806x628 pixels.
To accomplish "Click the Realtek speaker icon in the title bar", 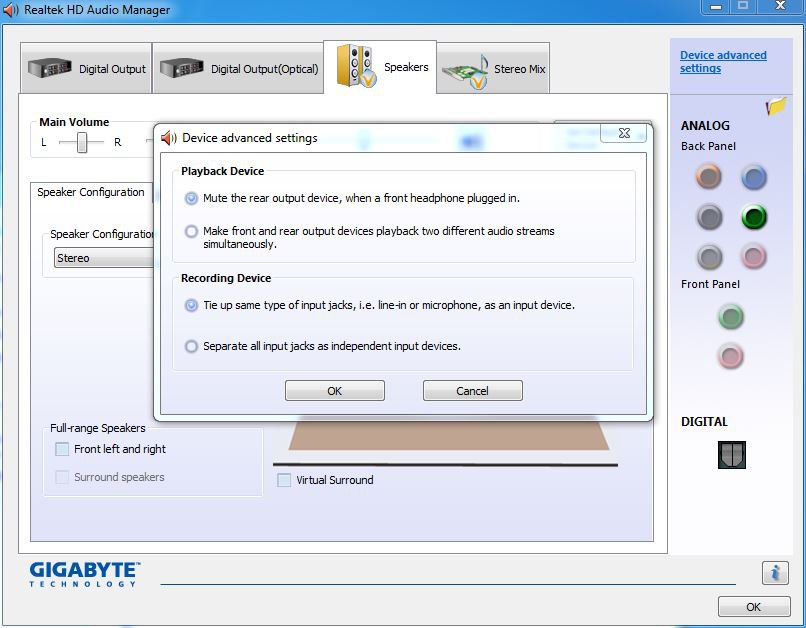I will pos(10,10).
